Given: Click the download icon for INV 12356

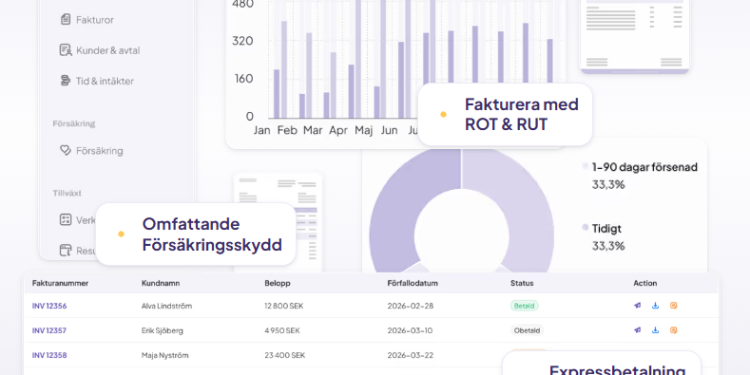Looking at the screenshot, I should [655, 306].
